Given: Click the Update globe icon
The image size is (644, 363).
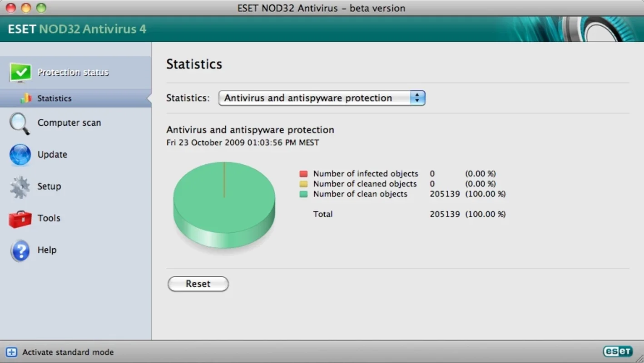Looking at the screenshot, I should [20, 155].
